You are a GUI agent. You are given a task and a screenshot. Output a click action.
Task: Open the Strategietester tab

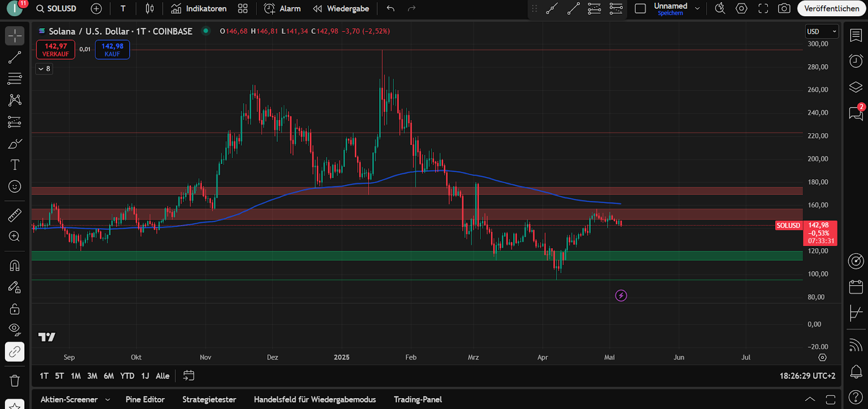[x=209, y=400]
